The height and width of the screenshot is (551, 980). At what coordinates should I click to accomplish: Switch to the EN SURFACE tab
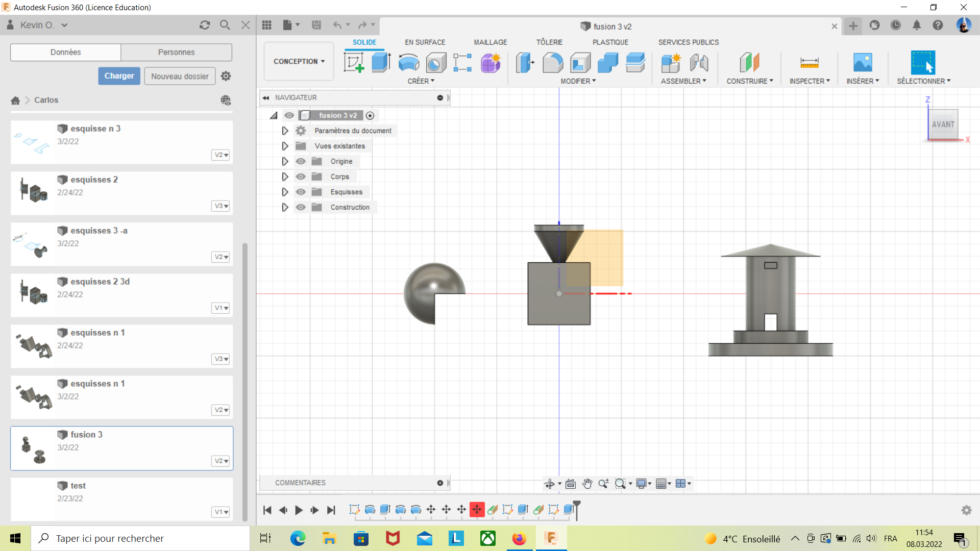(x=425, y=42)
